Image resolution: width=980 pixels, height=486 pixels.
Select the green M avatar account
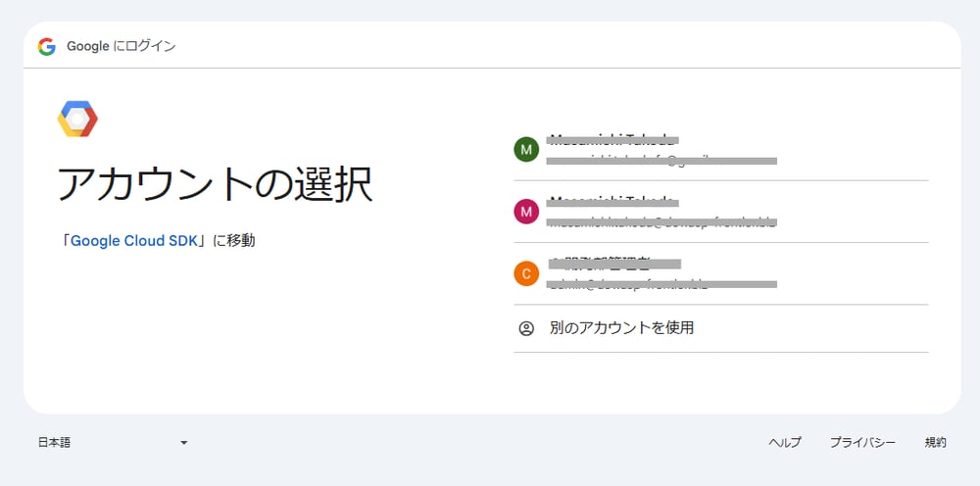pyautogui.click(x=720, y=150)
